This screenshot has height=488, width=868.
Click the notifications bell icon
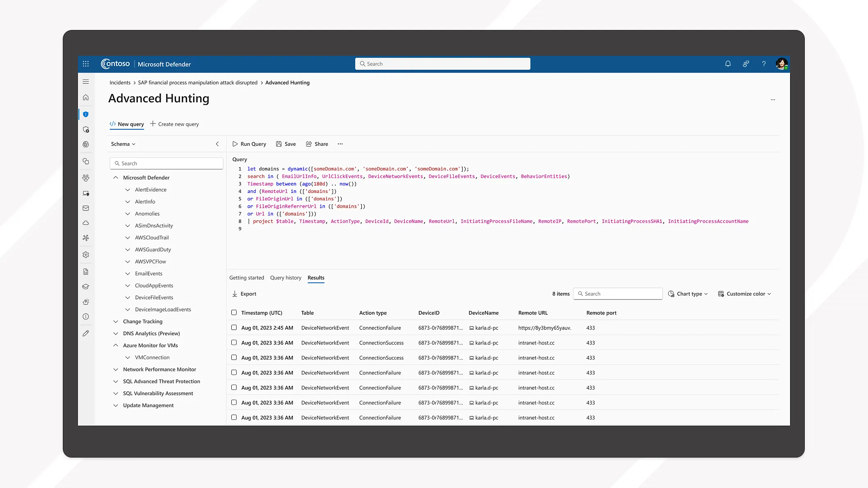tap(728, 64)
